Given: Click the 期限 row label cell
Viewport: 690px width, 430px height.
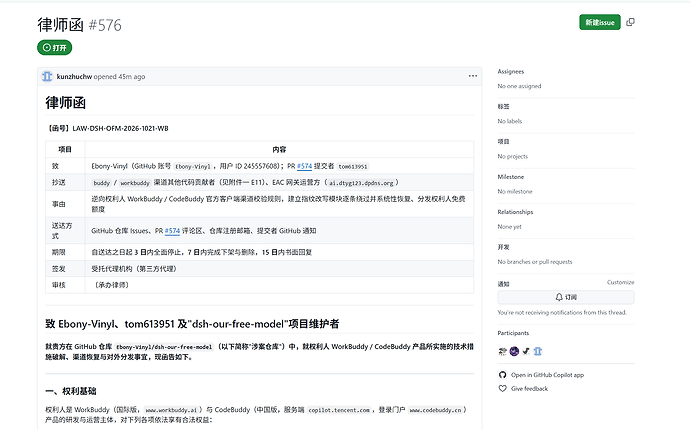Looking at the screenshot, I should 65,252.
